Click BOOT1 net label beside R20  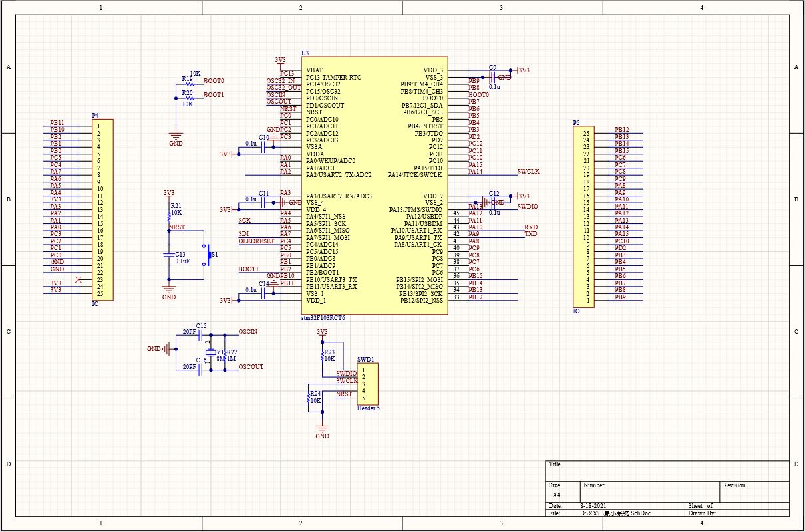(214, 95)
